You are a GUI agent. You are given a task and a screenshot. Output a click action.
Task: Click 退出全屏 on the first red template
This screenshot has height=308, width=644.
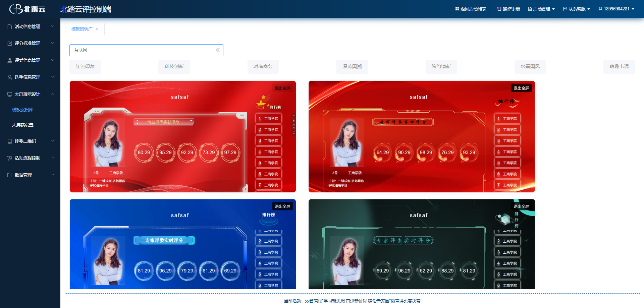tap(282, 88)
